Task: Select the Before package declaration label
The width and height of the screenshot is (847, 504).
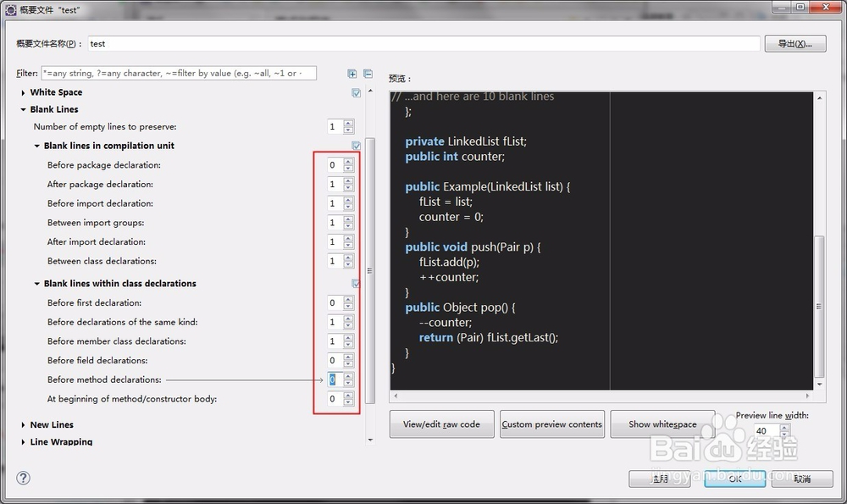Action: (x=103, y=165)
